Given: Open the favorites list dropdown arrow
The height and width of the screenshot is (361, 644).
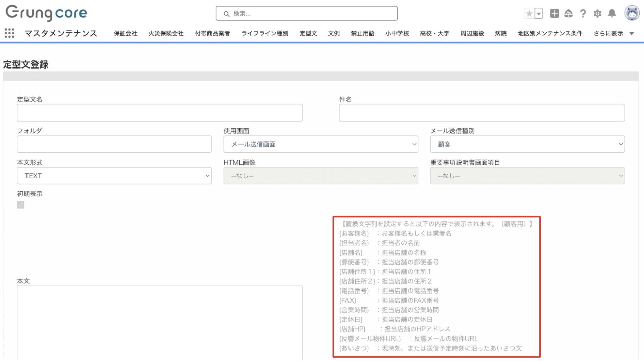Looking at the screenshot, I should [x=539, y=13].
